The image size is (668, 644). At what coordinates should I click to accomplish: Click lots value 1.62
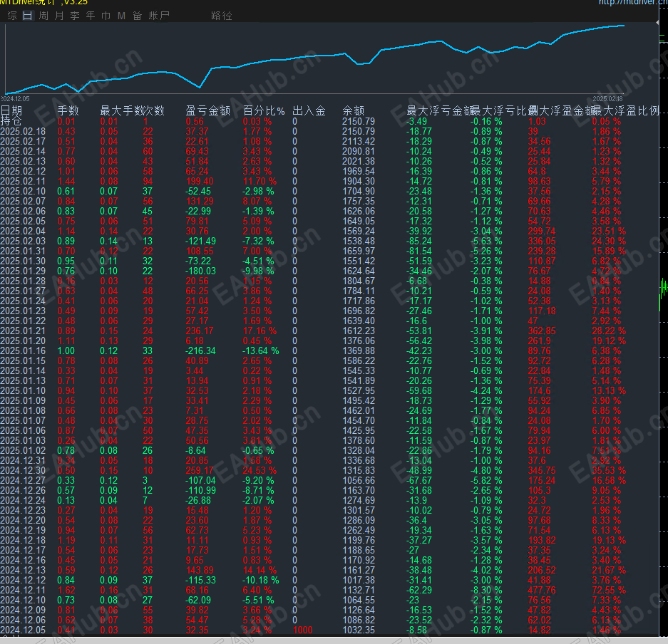pyautogui.click(x=66, y=590)
